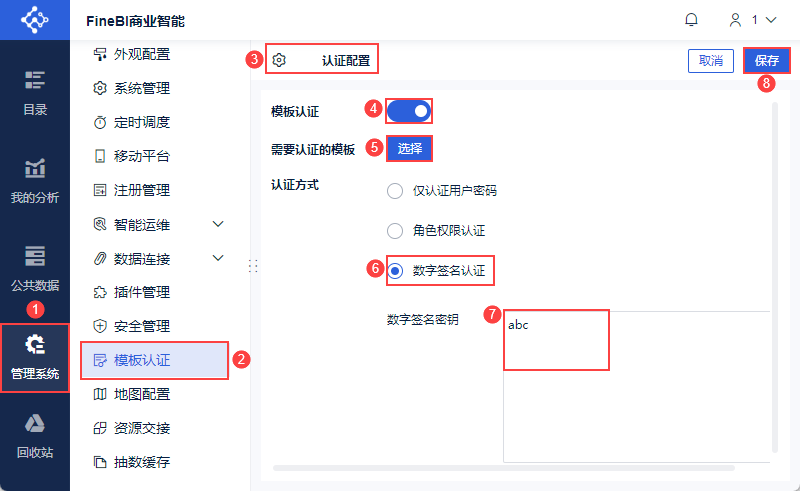Expand the 数据连接 submenu
Image resolution: width=800 pixels, height=491 pixels.
tap(219, 259)
